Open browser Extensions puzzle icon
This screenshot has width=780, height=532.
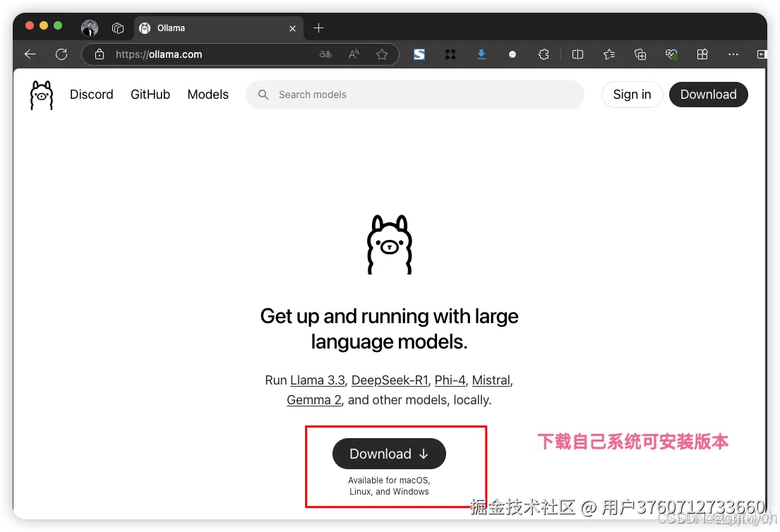(544, 54)
